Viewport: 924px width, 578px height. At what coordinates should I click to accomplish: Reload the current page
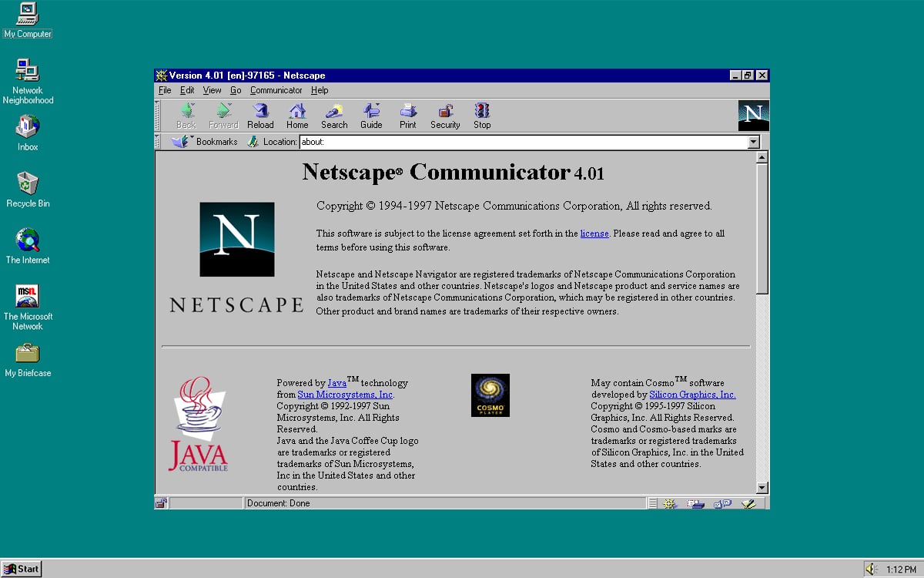click(260, 115)
